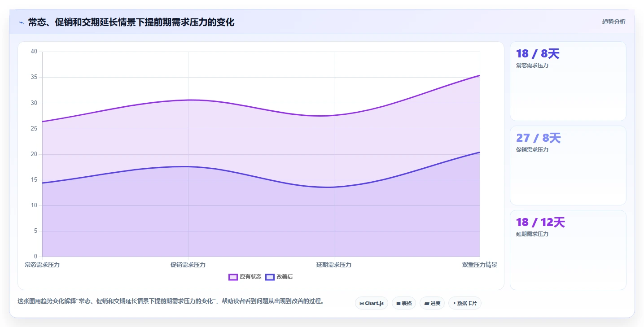Viewport: 644px width, 327px height.
Task: Click the 原有状态 legend label
Action: coord(250,277)
